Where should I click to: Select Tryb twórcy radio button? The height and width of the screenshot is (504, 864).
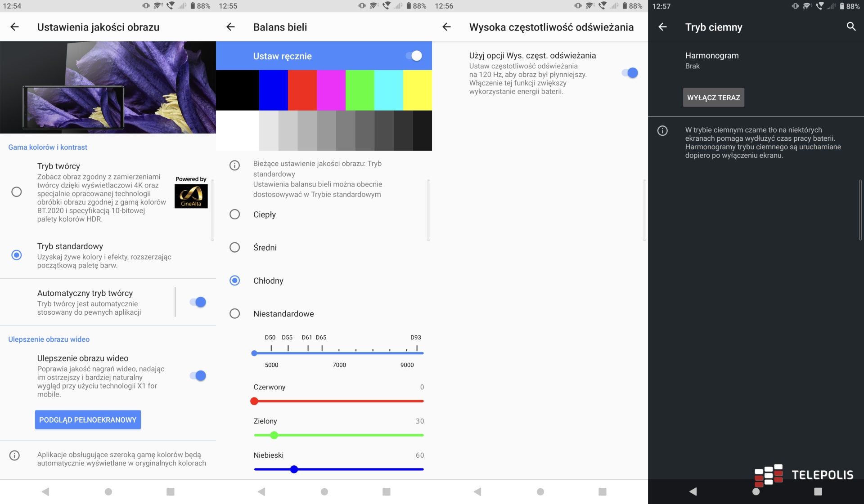17,192
